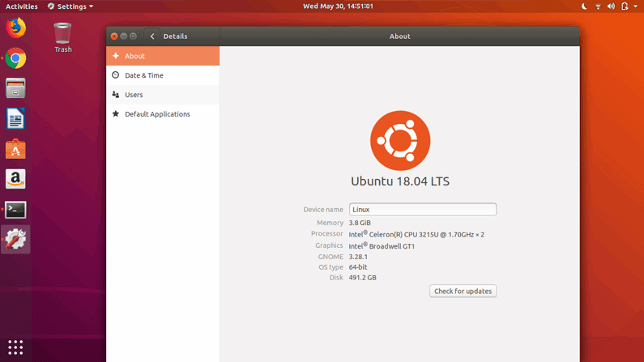Open the Settings app menu
644x362 pixels.
coord(70,6)
